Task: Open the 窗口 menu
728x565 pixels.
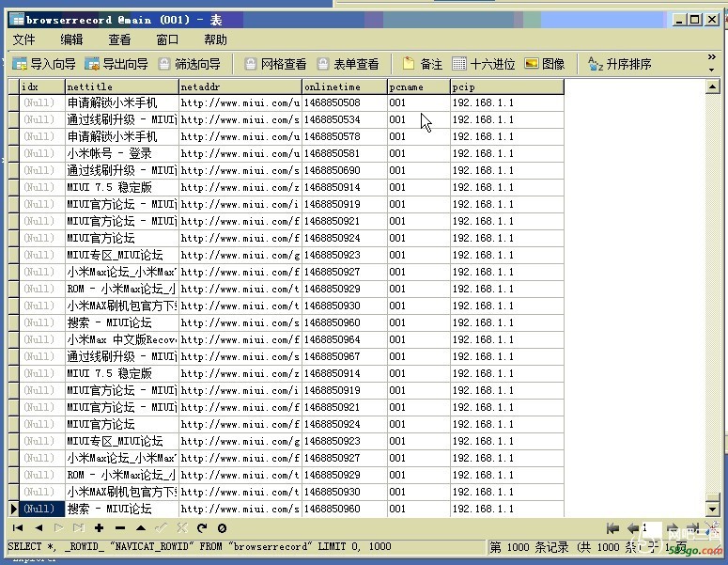Action: (x=167, y=39)
